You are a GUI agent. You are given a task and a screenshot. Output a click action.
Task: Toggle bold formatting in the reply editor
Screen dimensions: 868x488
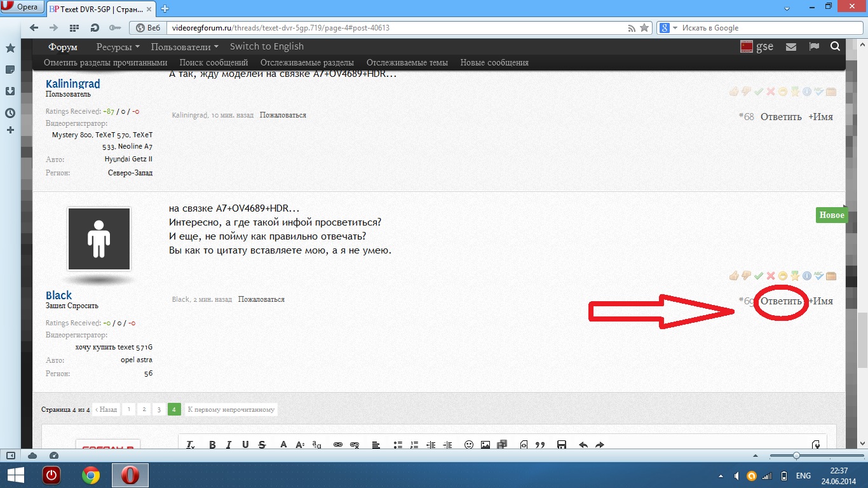(x=212, y=445)
